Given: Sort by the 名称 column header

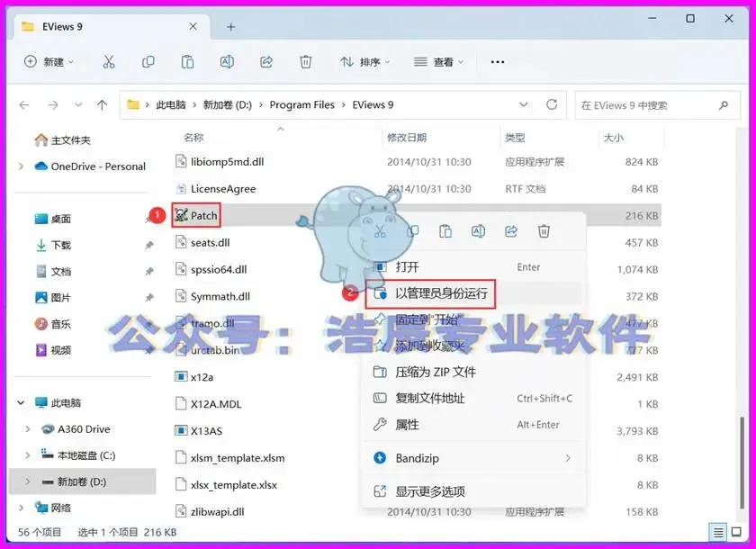Looking at the screenshot, I should 193,138.
